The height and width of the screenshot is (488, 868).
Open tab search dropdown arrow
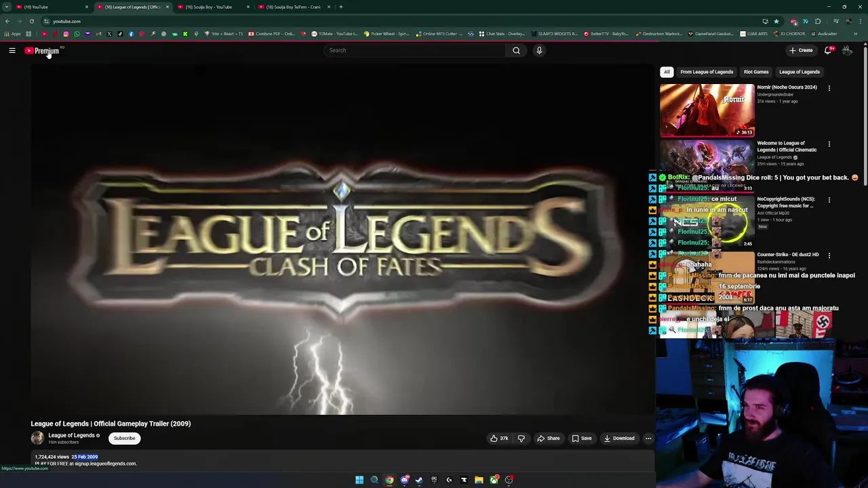[x=7, y=7]
